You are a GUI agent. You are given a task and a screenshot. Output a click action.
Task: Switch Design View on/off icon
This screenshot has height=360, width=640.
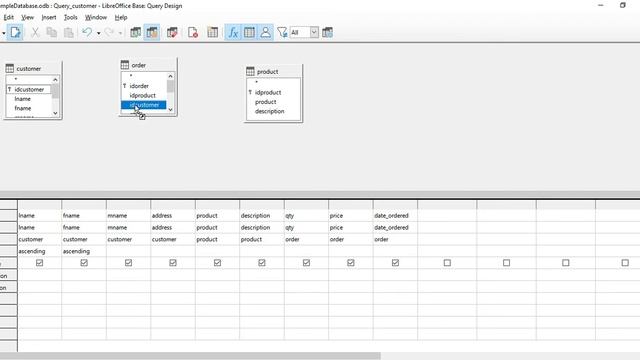pos(152,32)
